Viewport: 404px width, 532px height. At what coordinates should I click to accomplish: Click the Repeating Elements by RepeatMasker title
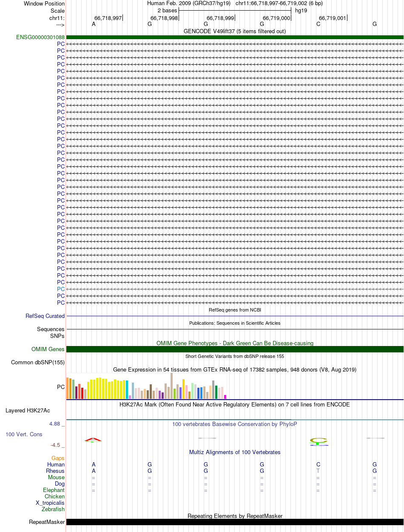(235, 516)
